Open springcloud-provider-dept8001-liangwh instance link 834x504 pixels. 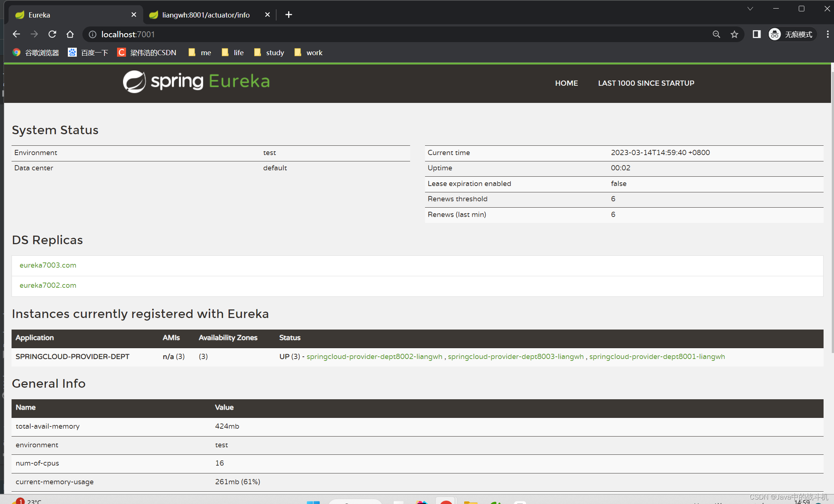click(x=657, y=356)
